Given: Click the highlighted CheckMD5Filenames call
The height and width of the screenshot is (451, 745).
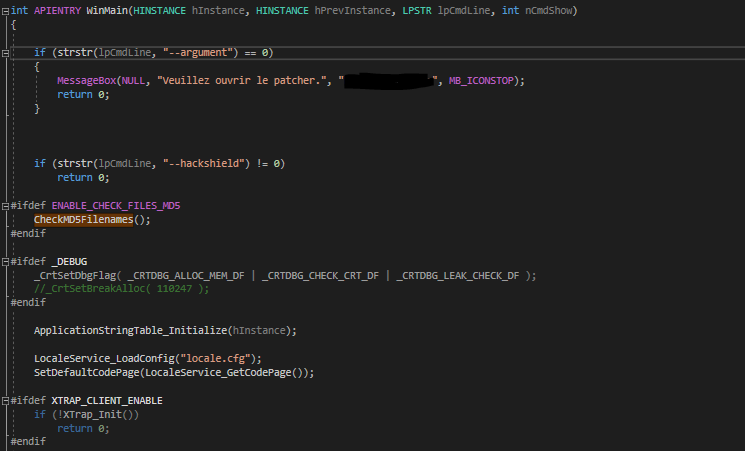Looking at the screenshot, I should [84, 220].
